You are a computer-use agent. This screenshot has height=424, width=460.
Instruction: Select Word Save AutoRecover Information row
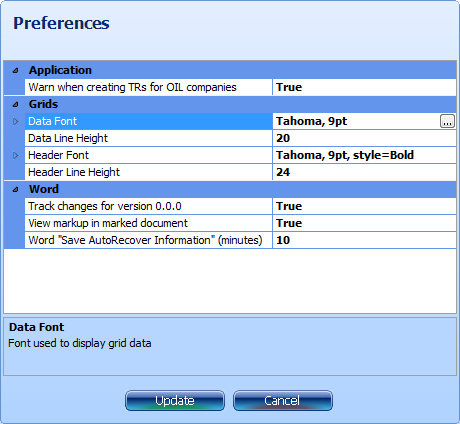tap(240, 240)
